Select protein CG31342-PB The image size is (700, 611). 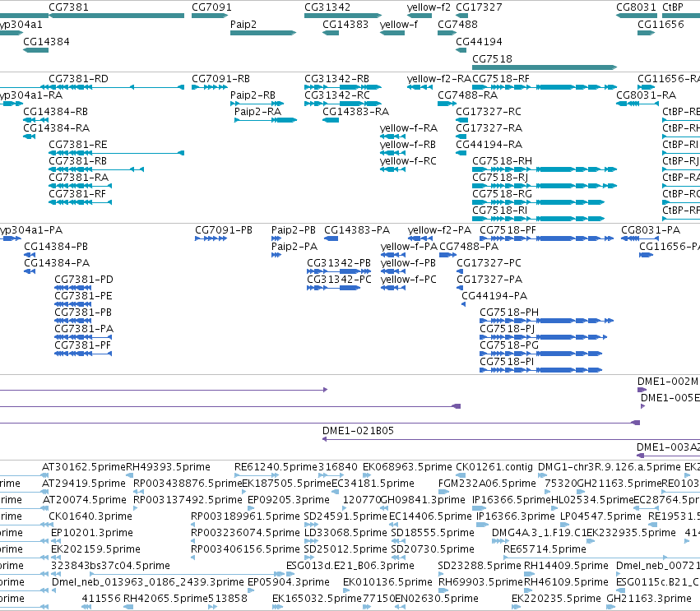point(339,263)
